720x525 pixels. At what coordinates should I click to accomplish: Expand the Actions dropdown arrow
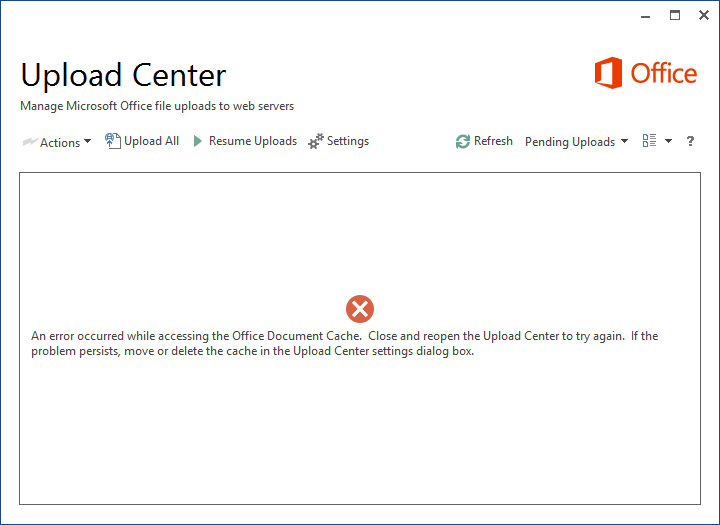[87, 142]
